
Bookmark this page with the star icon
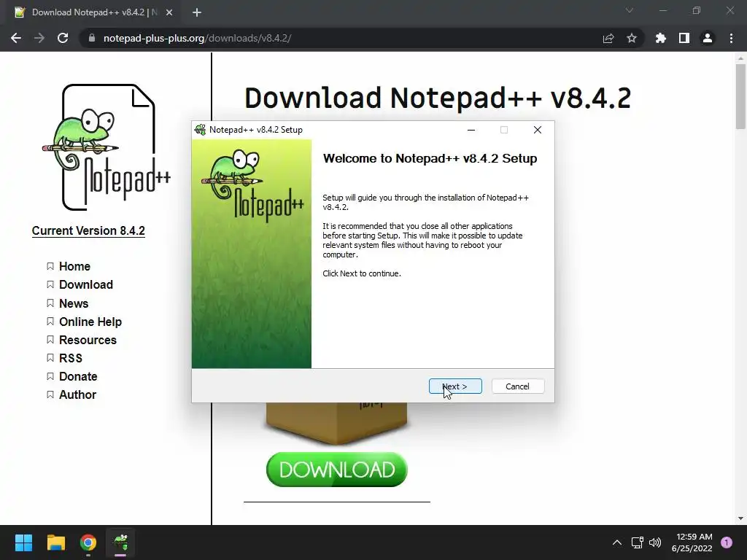(632, 38)
